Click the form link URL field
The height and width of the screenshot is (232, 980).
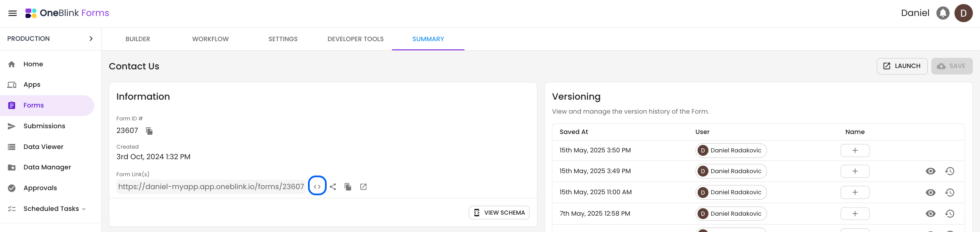[x=211, y=187]
